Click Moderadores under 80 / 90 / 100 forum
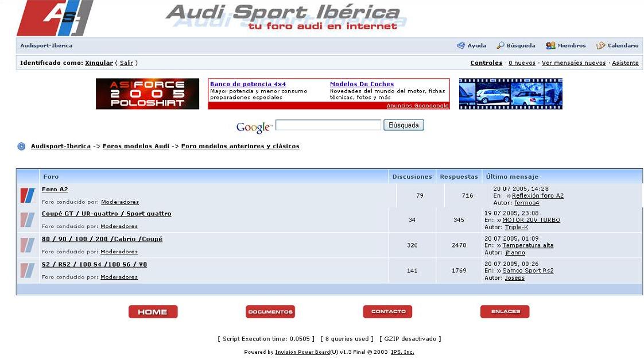 click(119, 252)
